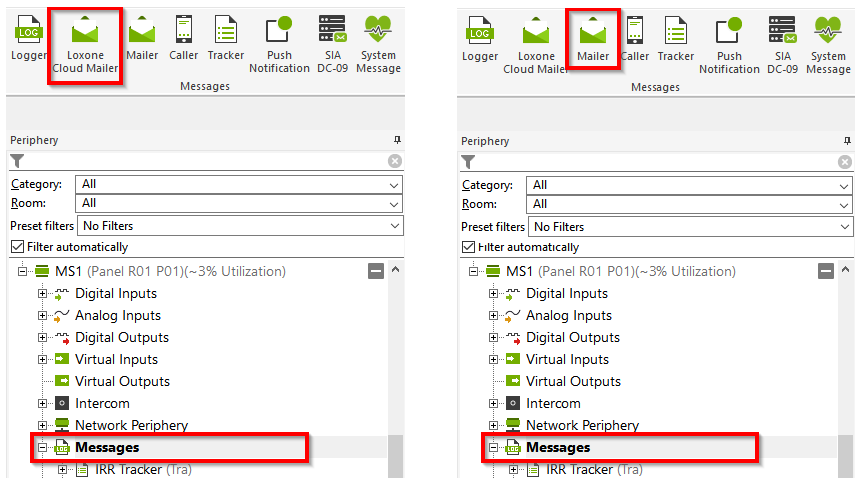
Task: Expand Network Periphery in left tree
Action: tap(42, 425)
